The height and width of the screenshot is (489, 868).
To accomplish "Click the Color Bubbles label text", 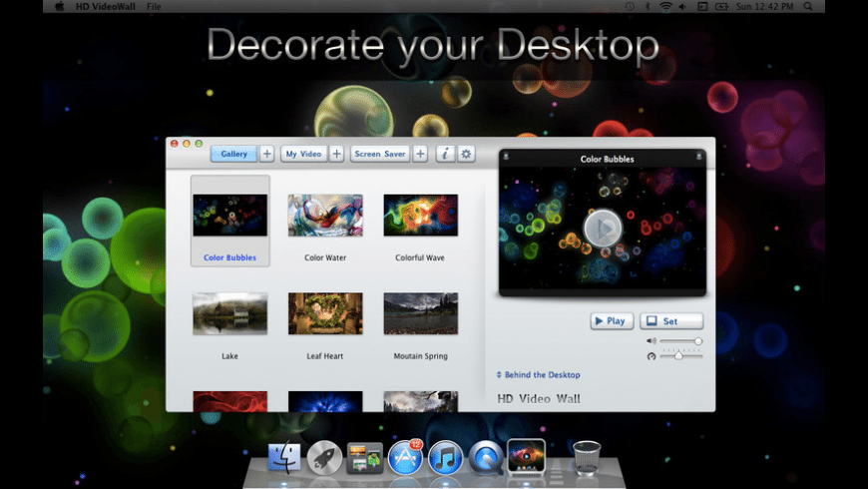I will [x=229, y=257].
